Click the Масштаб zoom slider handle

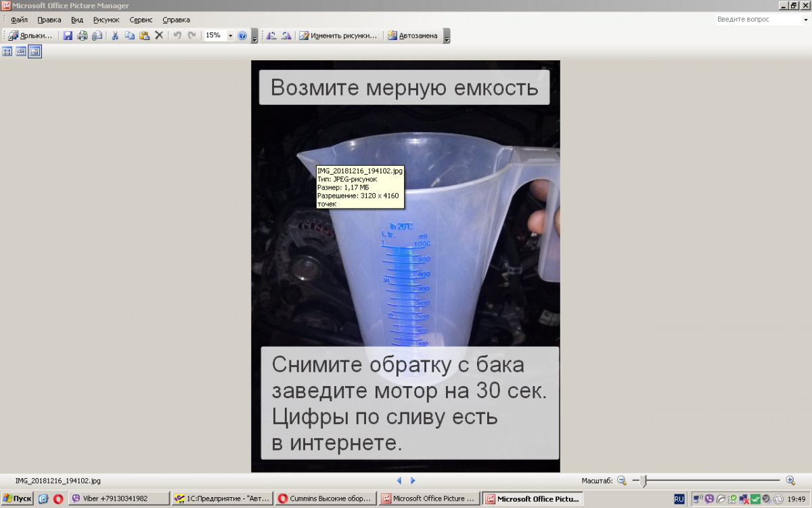pos(644,480)
